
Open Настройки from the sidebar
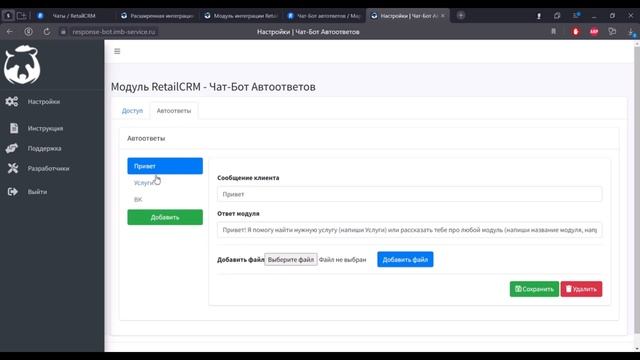[x=44, y=102]
